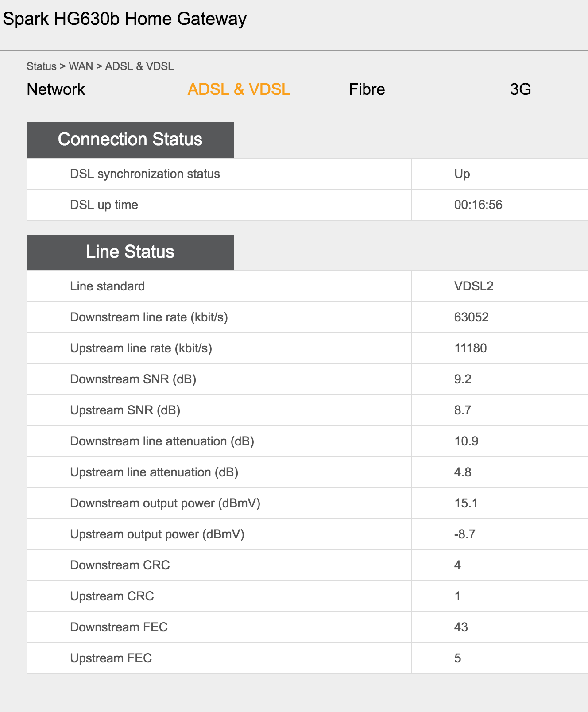The height and width of the screenshot is (712, 588).
Task: Click the Downstream SNR row label
Action: click(133, 379)
